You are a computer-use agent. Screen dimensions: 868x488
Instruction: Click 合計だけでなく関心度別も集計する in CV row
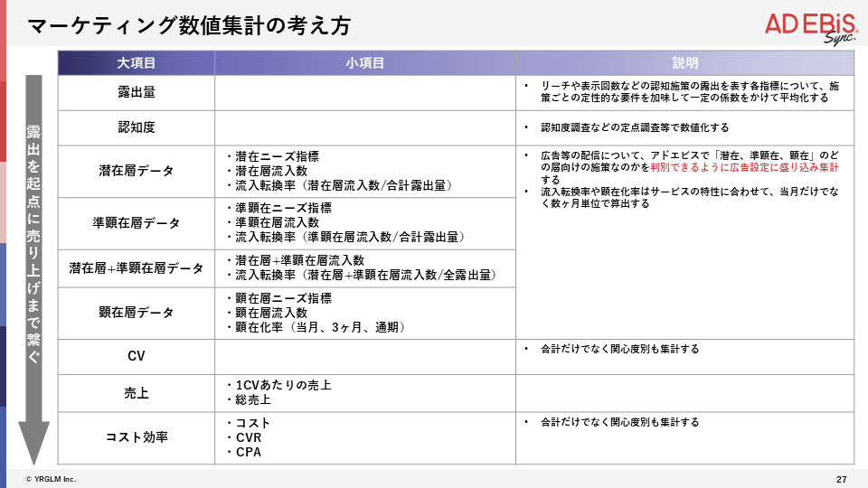tap(620, 349)
